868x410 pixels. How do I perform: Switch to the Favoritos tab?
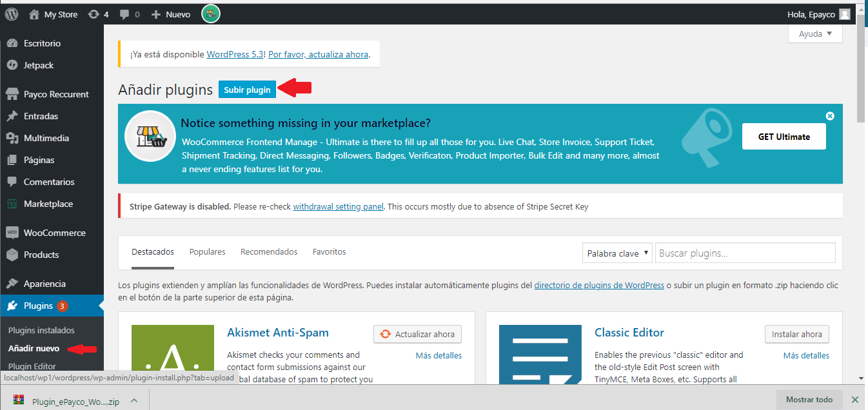tap(330, 251)
